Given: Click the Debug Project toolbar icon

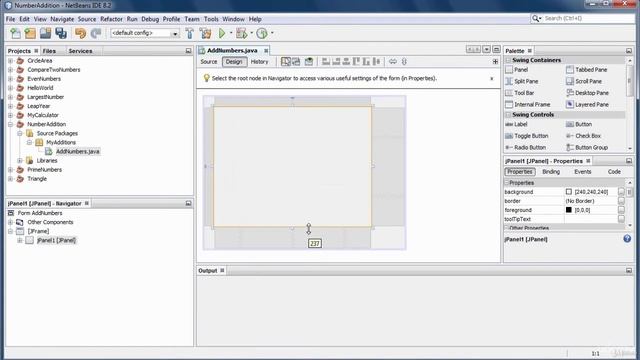Looking at the screenshot, I should (x=242, y=33).
